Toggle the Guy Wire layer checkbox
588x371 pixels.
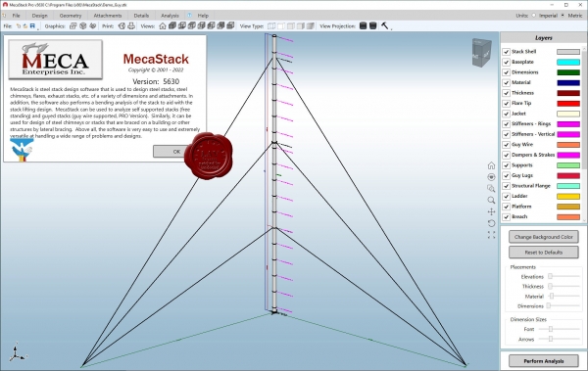coord(507,145)
